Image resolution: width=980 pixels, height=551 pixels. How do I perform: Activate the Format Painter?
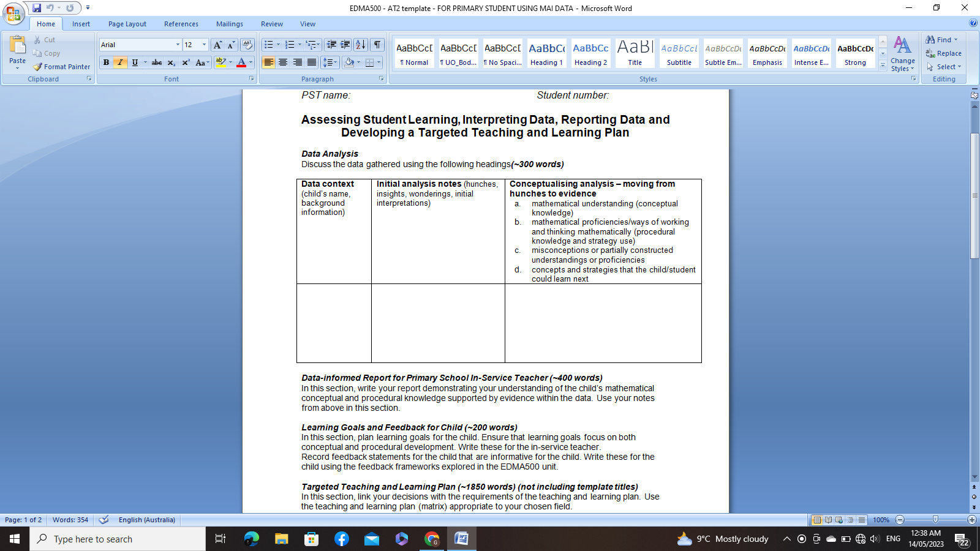pyautogui.click(x=61, y=67)
